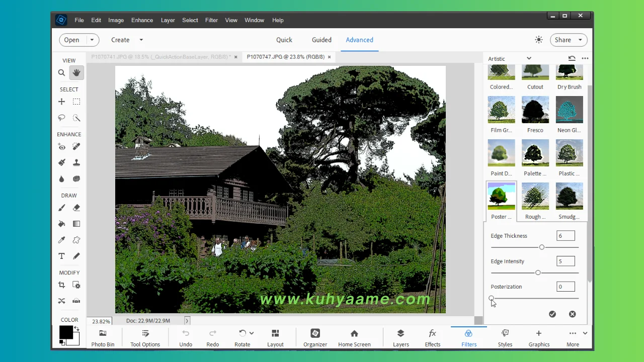Expand the More panels arrow
The width and height of the screenshot is (644, 362).
[585, 333]
